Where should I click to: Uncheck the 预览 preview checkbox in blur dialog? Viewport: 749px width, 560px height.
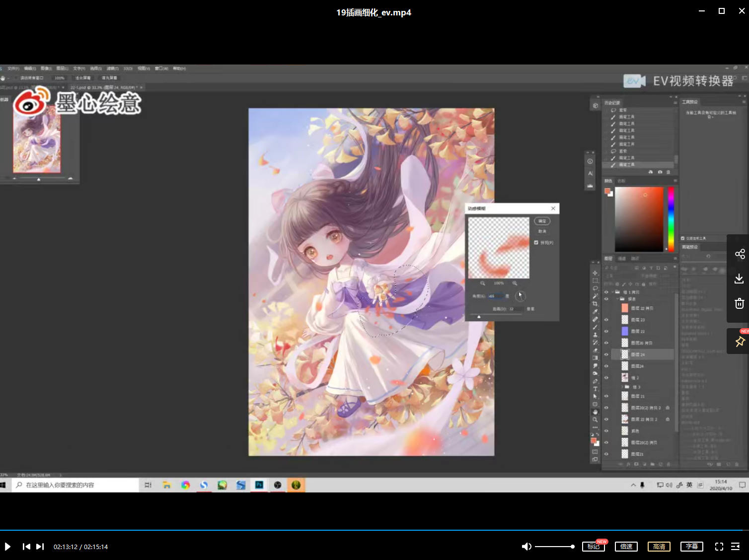[x=536, y=243]
